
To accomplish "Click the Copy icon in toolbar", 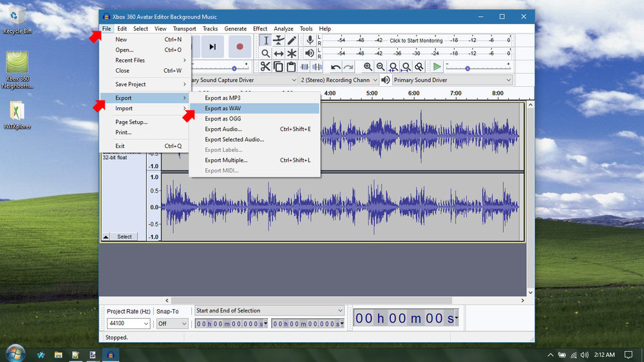I will [x=278, y=66].
